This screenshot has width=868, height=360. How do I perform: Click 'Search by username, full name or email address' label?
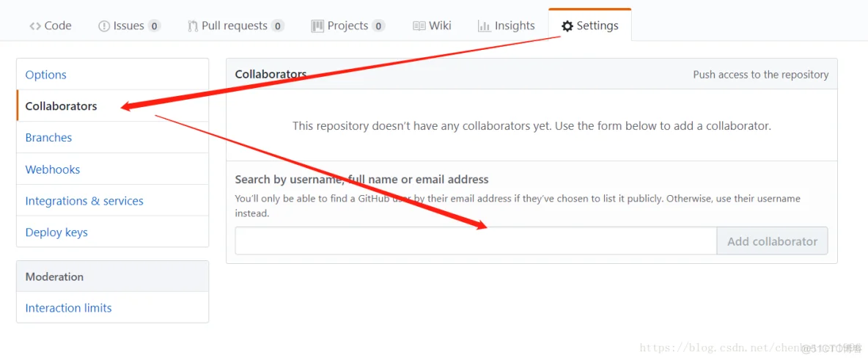tap(361, 180)
